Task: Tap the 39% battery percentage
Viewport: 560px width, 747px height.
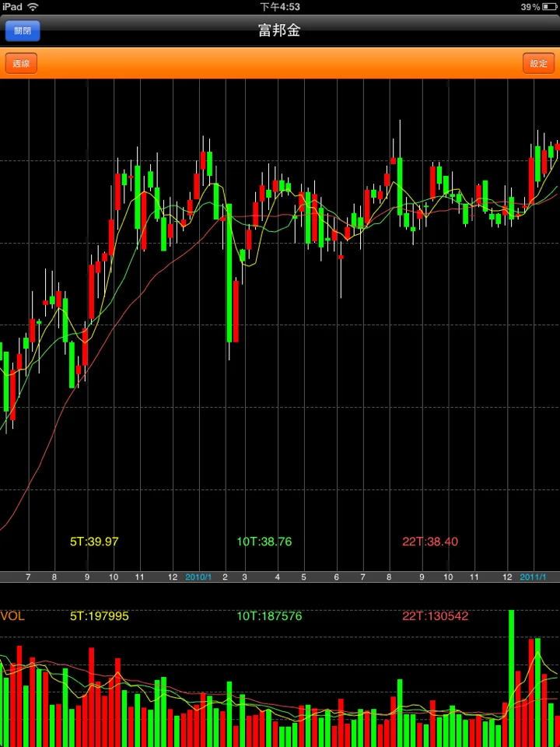Action: coord(530,7)
